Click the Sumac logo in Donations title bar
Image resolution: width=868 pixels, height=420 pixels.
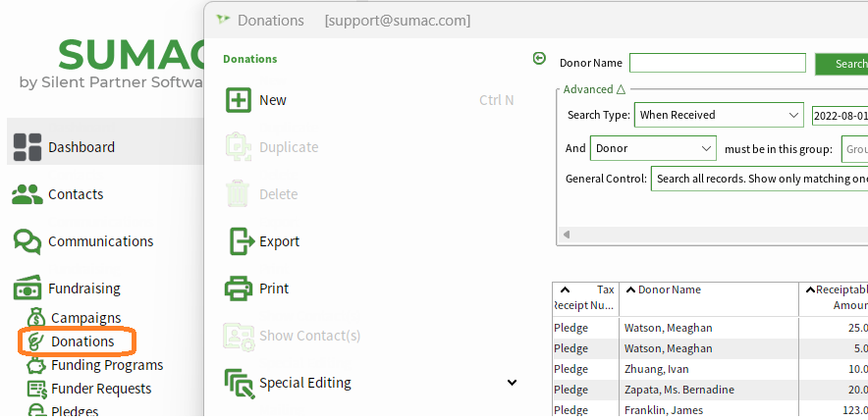click(223, 20)
